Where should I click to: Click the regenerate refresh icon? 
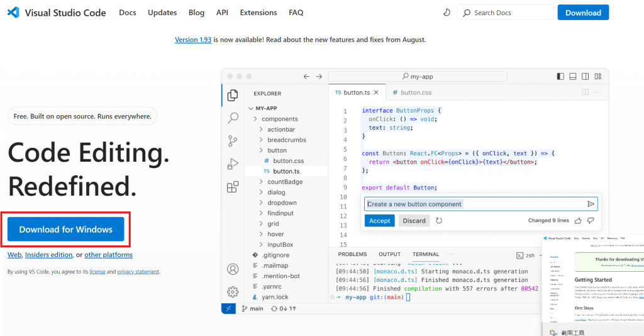(439, 221)
